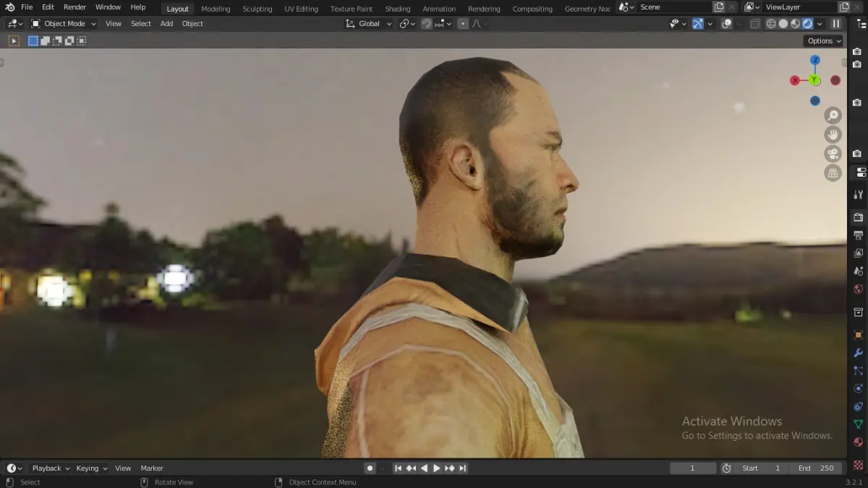Click the Blender logo icon
Viewport: 868px width, 488px height.
pos(9,7)
